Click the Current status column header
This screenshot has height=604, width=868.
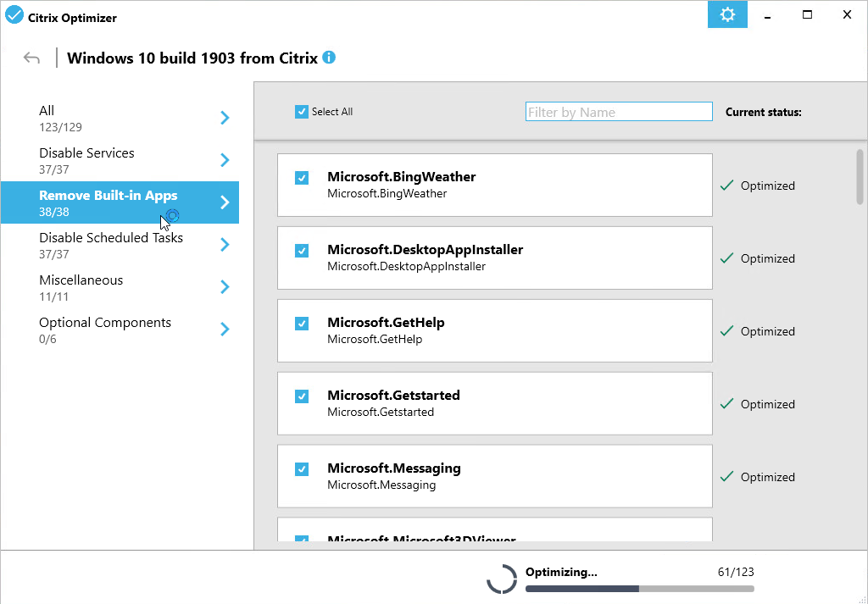pos(764,113)
